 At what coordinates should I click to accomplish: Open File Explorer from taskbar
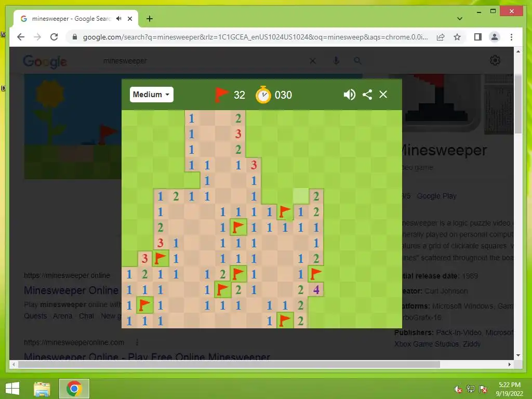42,389
